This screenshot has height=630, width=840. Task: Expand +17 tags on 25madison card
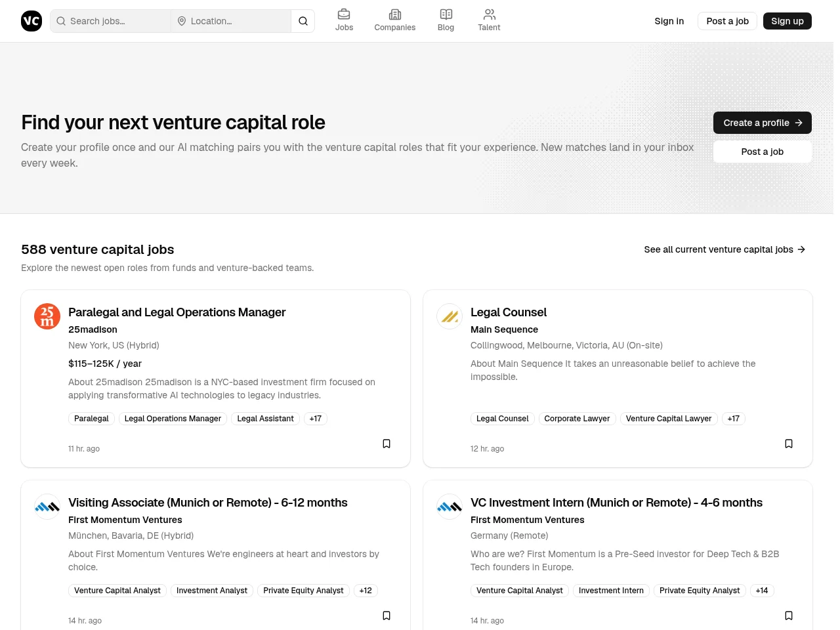(316, 419)
